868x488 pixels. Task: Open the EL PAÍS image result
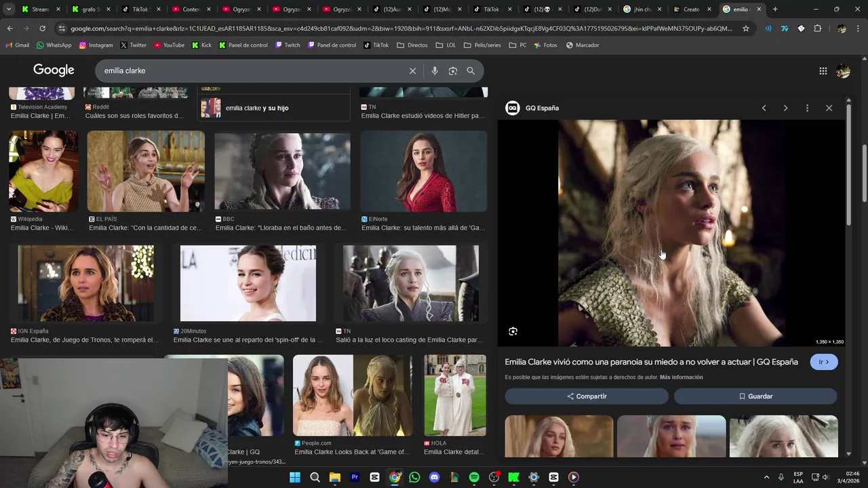(x=146, y=171)
